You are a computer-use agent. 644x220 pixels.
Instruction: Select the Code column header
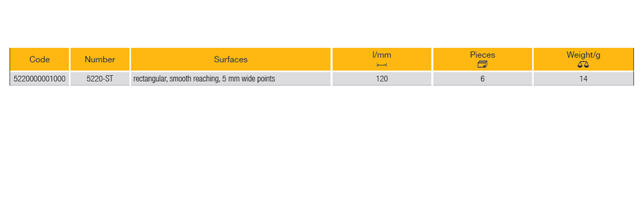click(39, 60)
